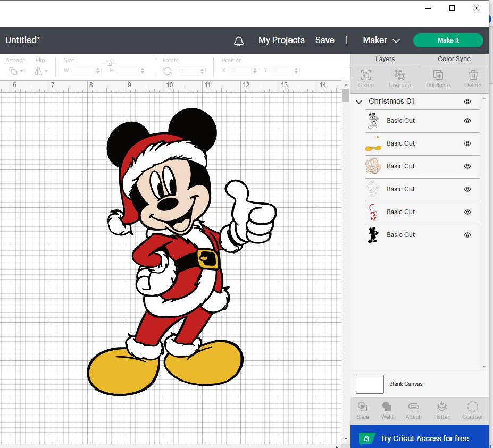Click the Y position input field
493x448 pixels.
[282, 71]
